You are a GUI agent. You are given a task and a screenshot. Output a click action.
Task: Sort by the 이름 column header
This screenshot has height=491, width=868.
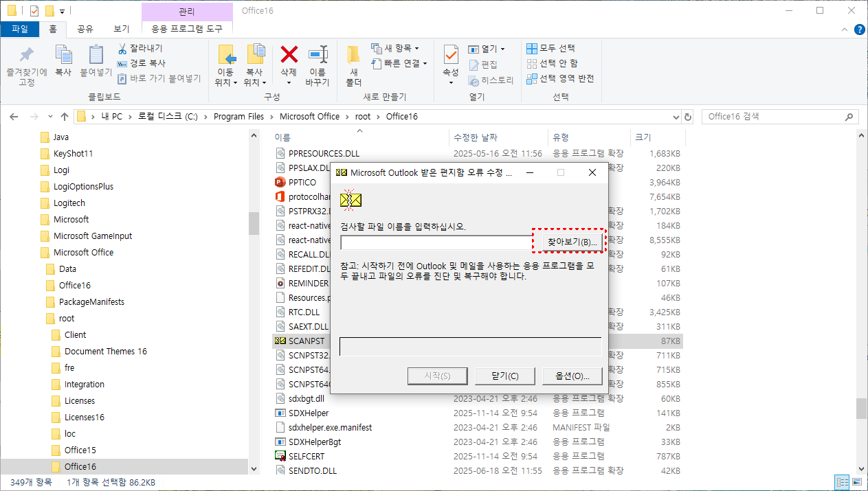[x=282, y=137]
